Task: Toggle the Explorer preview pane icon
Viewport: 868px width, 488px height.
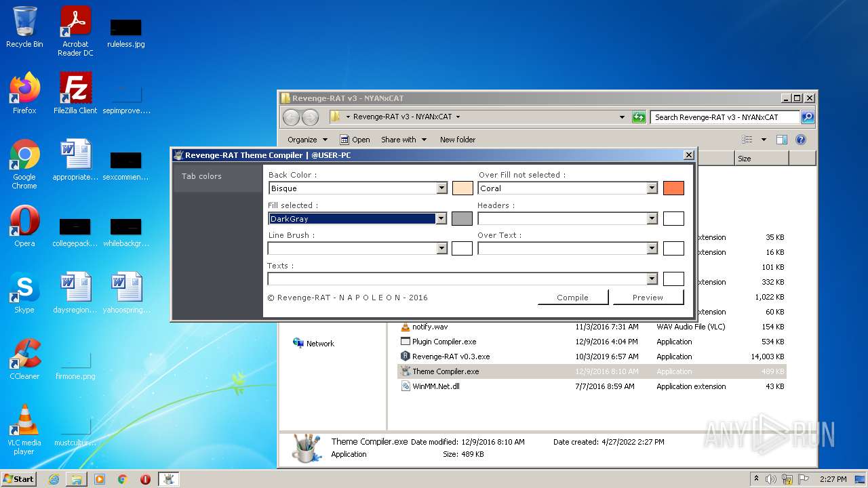Action: click(782, 140)
